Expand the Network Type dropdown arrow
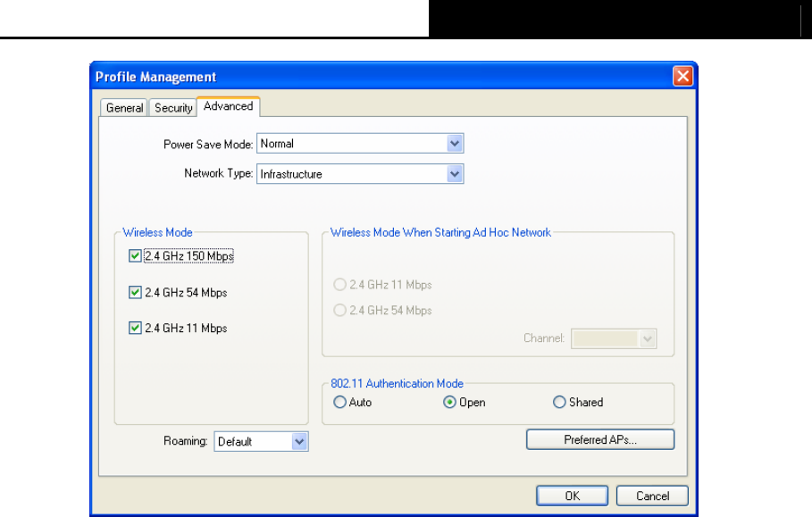 455,174
